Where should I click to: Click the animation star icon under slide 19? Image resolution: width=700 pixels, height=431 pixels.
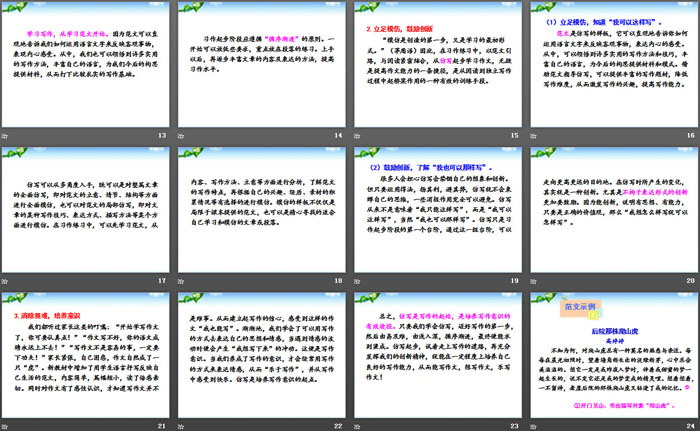pyautogui.click(x=359, y=281)
